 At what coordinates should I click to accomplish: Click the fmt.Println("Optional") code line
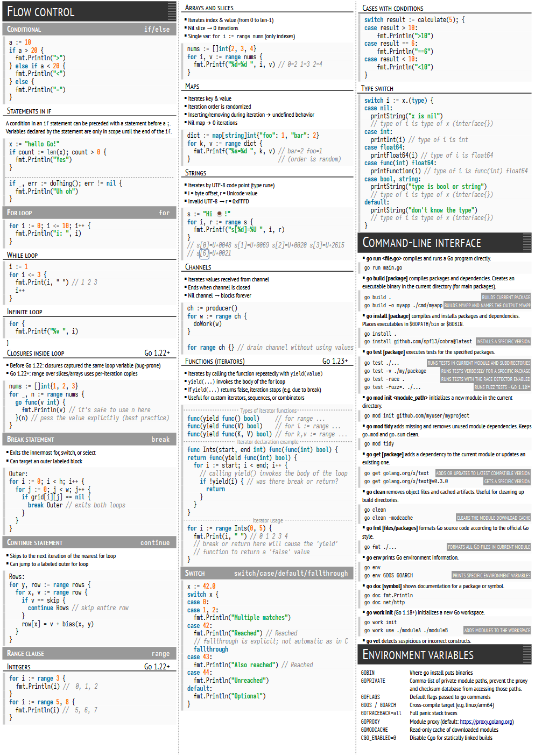(x=230, y=696)
